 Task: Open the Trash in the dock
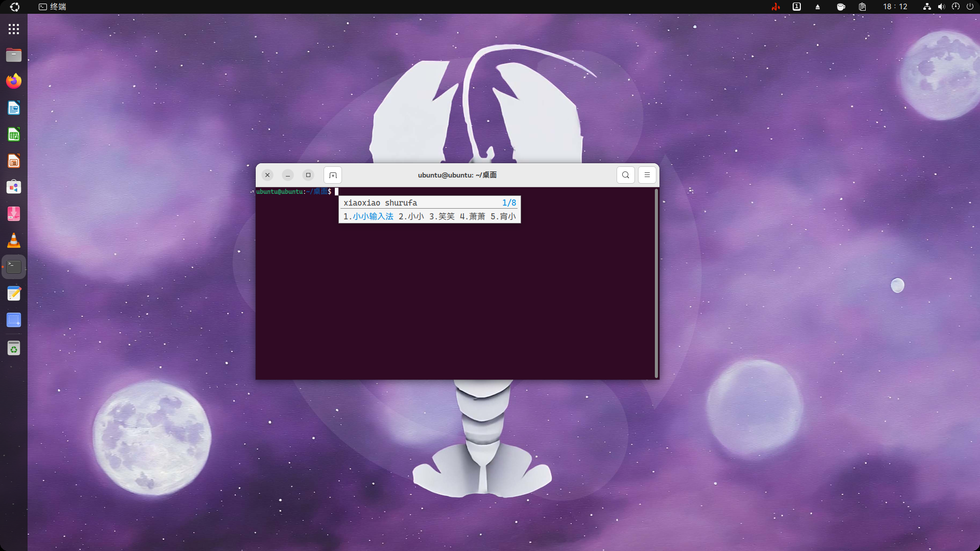(x=14, y=348)
